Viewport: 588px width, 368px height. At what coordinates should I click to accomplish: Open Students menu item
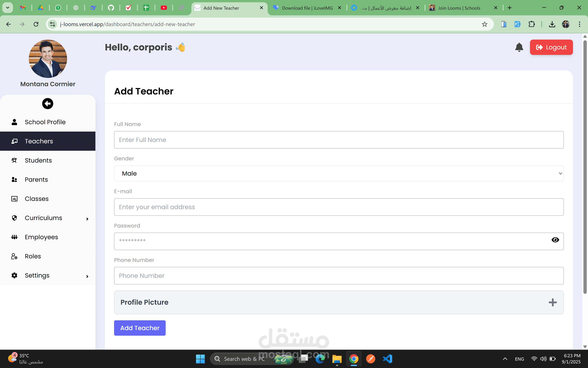(x=48, y=160)
